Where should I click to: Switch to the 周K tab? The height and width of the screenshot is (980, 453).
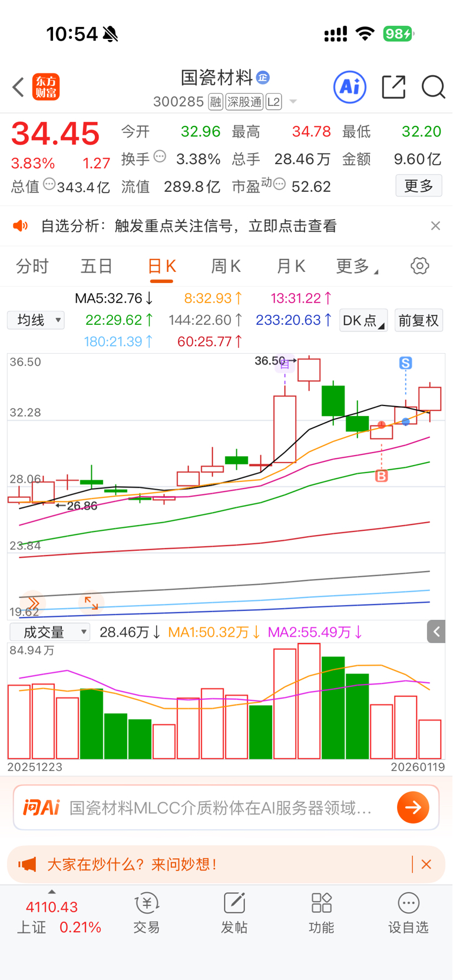(x=226, y=267)
